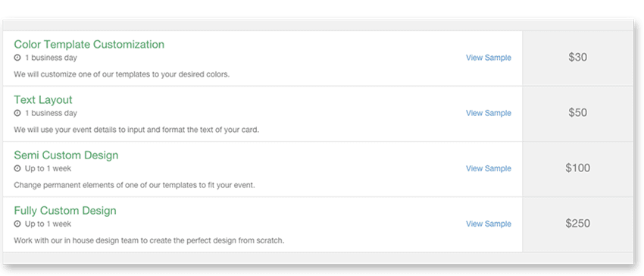Click the template colors description text

121,75
